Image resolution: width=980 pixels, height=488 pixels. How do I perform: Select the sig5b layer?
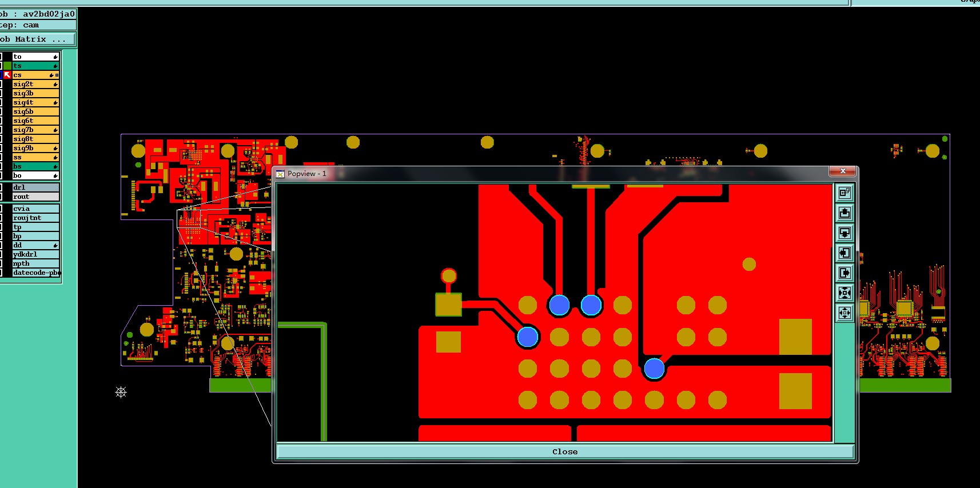35,111
